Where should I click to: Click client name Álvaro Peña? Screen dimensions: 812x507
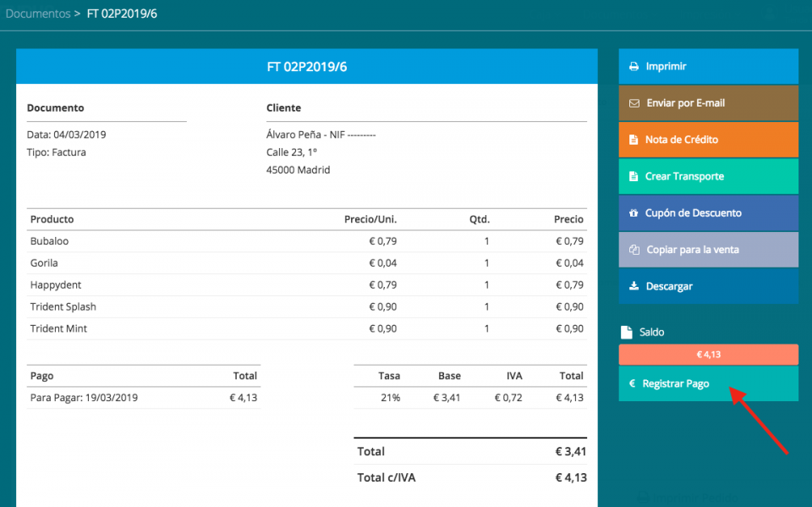pyautogui.click(x=296, y=135)
